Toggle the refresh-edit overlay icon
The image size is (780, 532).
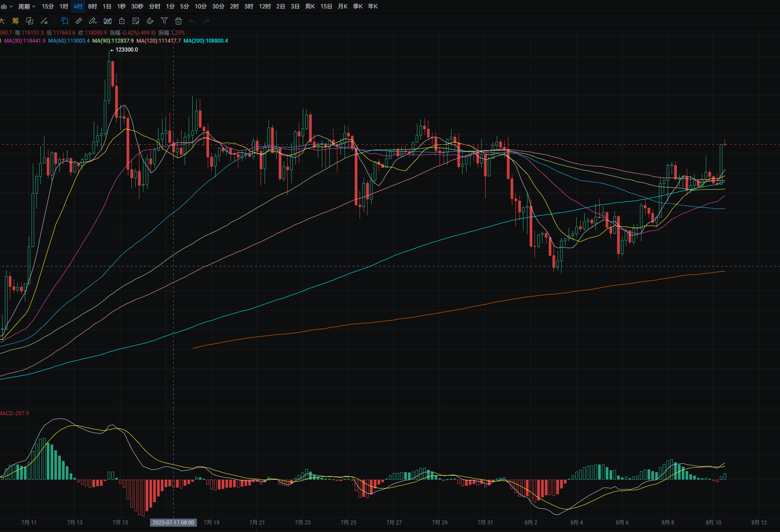(30, 21)
